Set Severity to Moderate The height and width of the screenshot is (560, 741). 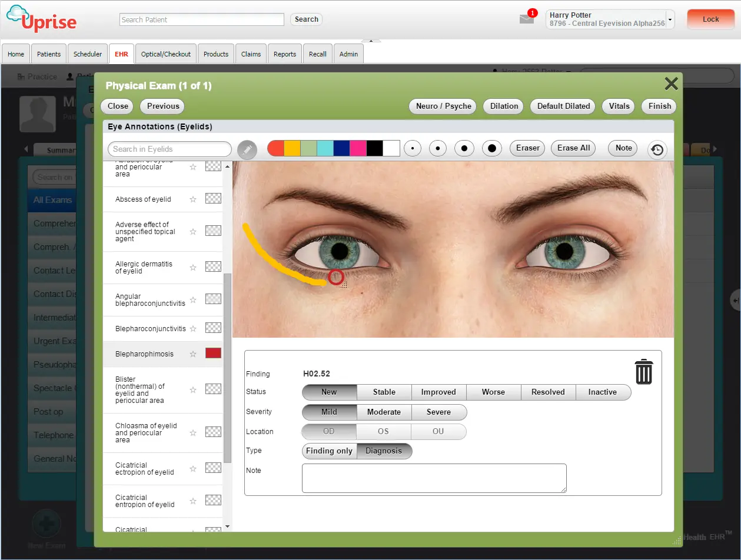tap(384, 412)
